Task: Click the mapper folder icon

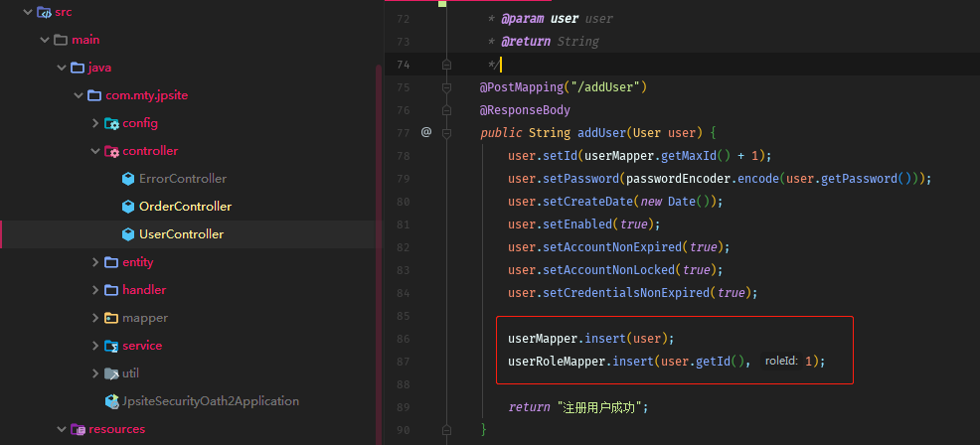Action: coord(111,318)
